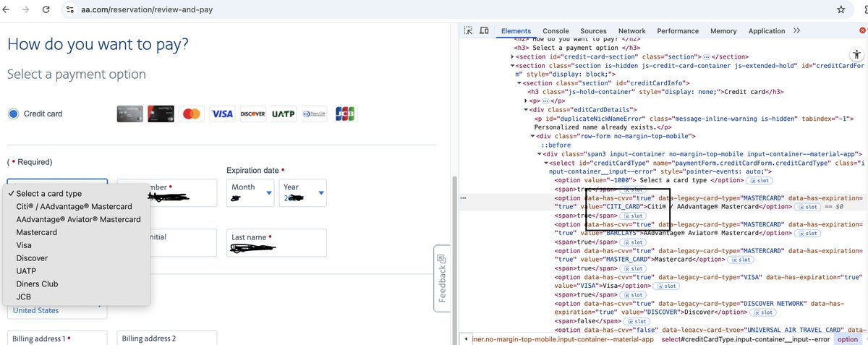Choose 'Select a card type' option
Screen dimensions: 868x345
pos(77,194)
